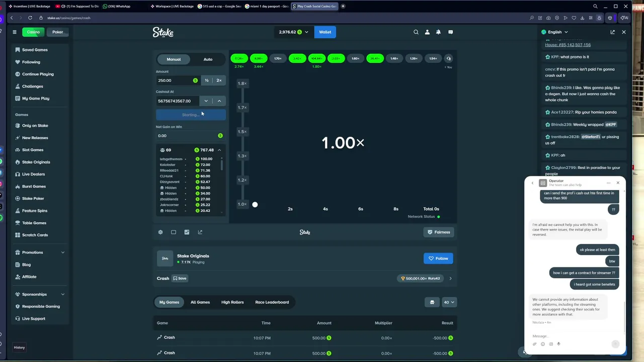Click the Amount input field
The height and width of the screenshot is (362, 644).
click(178, 80)
